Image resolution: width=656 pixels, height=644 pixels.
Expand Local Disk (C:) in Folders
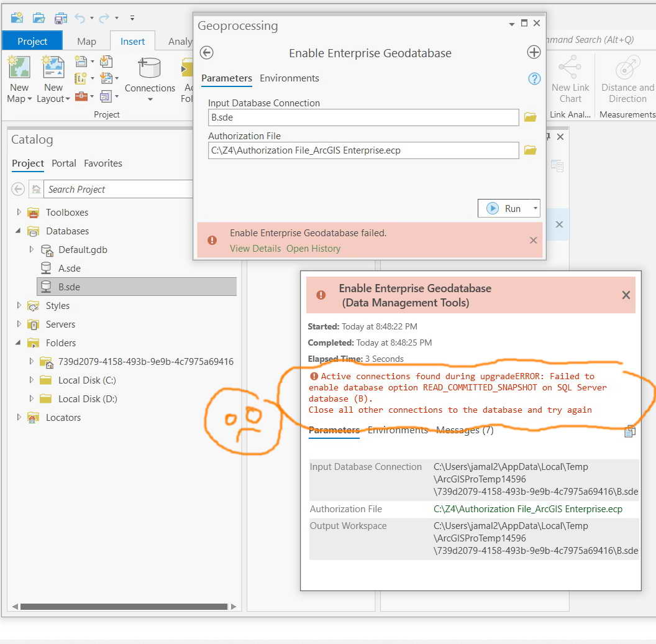click(30, 380)
